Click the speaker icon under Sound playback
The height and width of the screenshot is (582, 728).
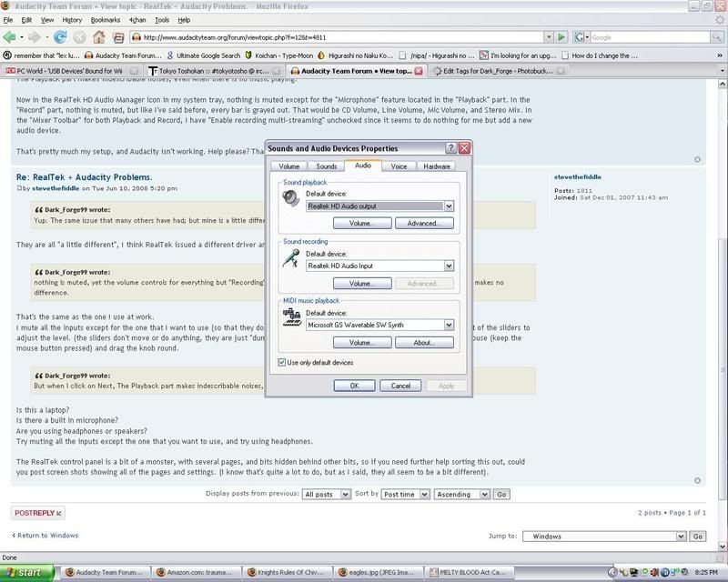(x=291, y=200)
